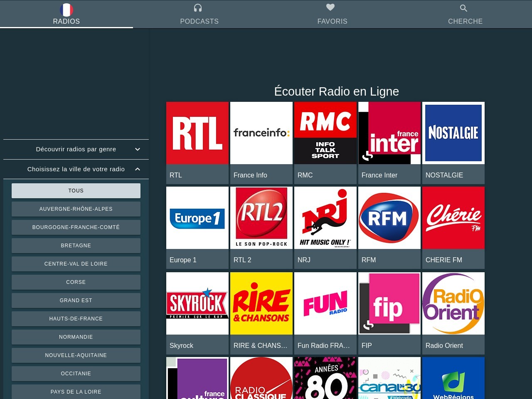Click the 'RTL 2' station name
532x399 pixels.
[242, 260]
